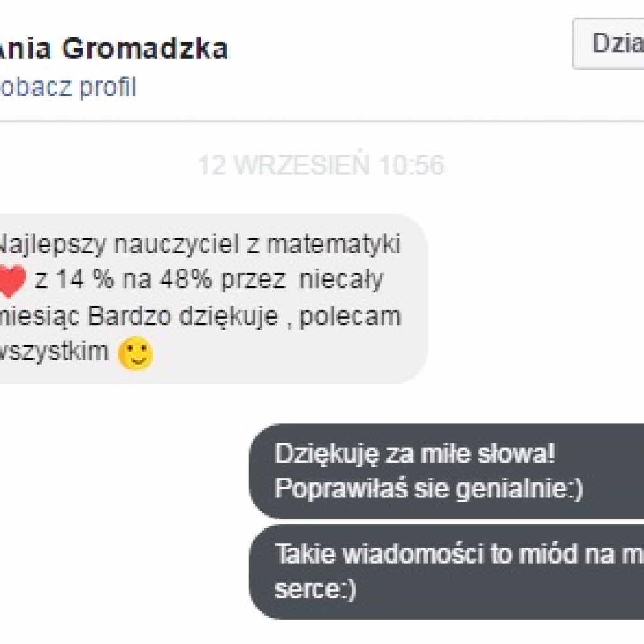Click the 'Dziękuję za miłe słowa!' reply bubble
The height and width of the screenshot is (644, 644).
447,472
